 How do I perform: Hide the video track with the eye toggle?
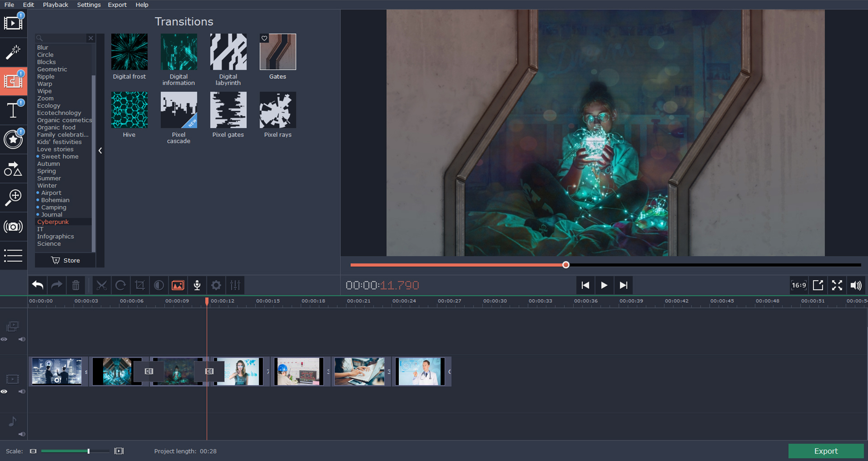[5, 391]
